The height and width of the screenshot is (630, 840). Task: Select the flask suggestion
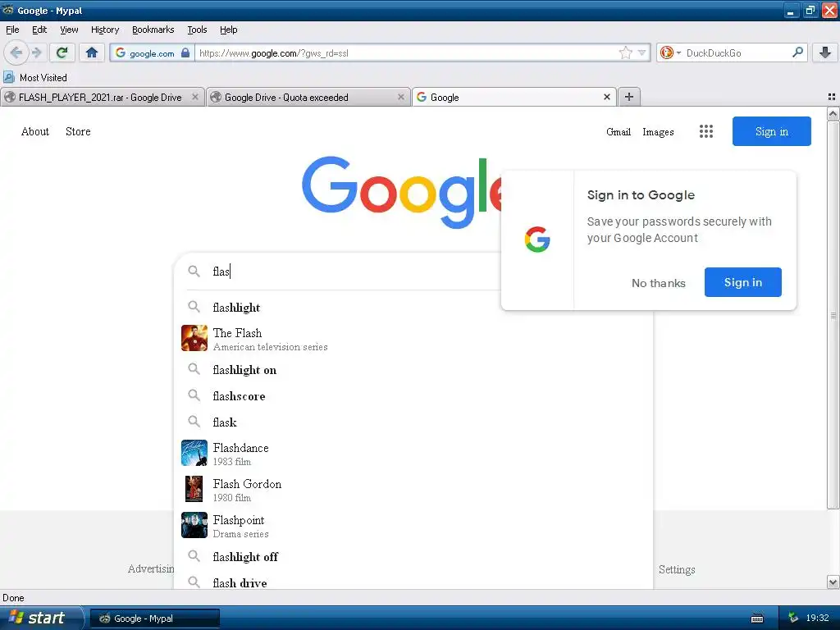(413, 422)
